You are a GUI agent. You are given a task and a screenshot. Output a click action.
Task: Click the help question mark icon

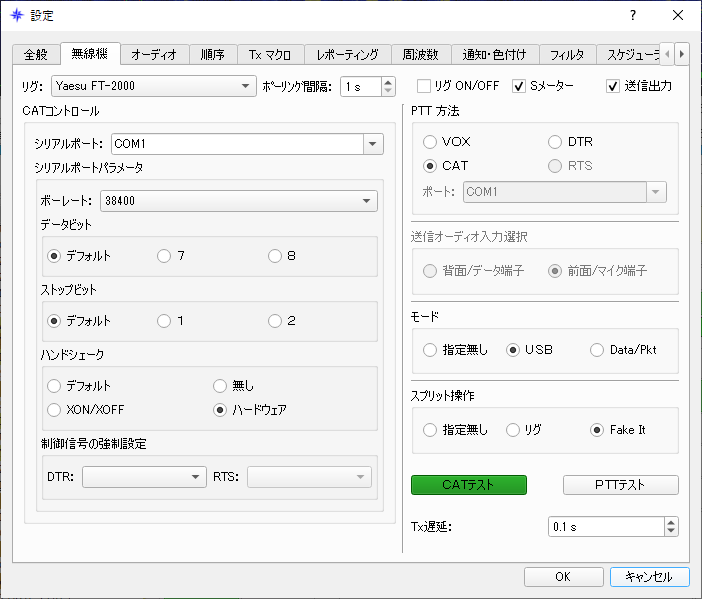[x=632, y=15]
